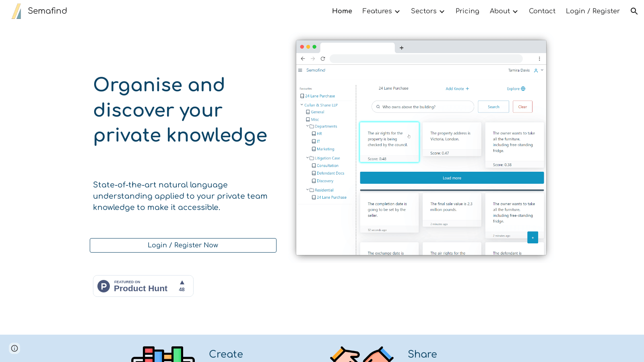Viewport: 644px width, 362px height.
Task: Go to the Home menu item
Action: (342, 11)
